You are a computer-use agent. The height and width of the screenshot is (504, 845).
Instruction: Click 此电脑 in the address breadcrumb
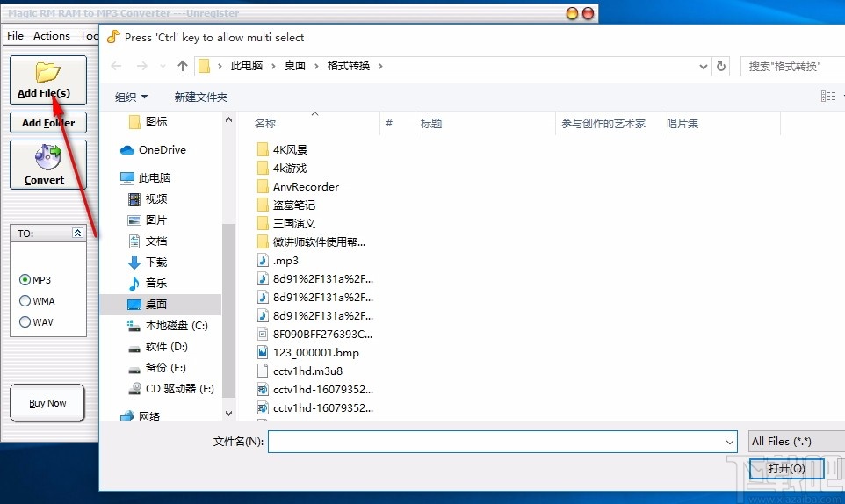click(246, 66)
